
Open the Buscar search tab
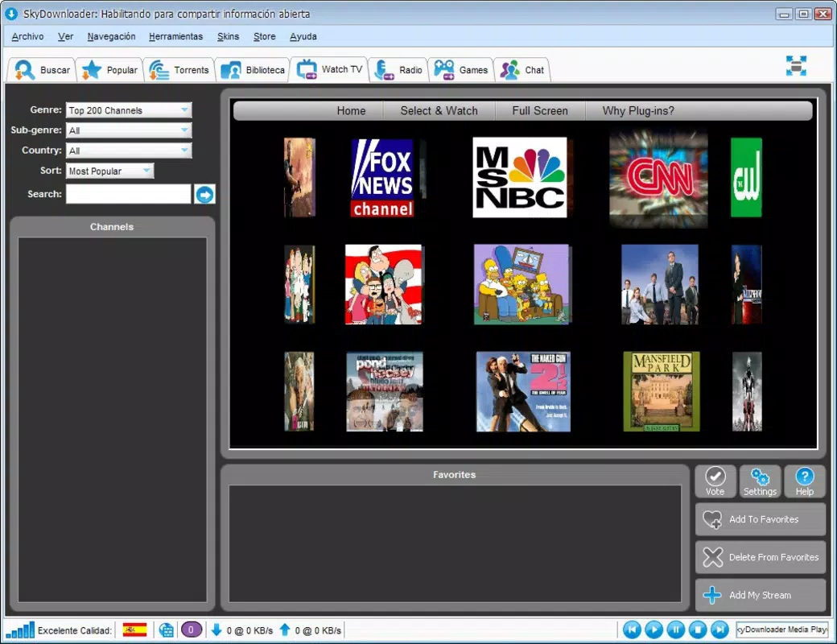[41, 70]
